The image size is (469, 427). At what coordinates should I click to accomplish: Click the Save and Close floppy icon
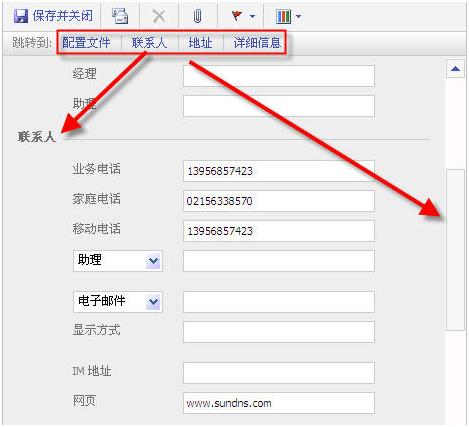(21, 16)
